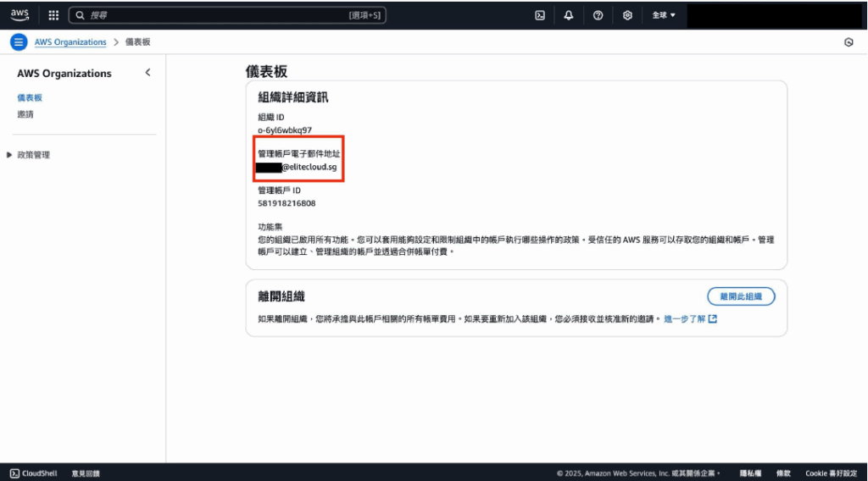Open the 全球 region dropdown
The image size is (868, 481).
pos(663,15)
